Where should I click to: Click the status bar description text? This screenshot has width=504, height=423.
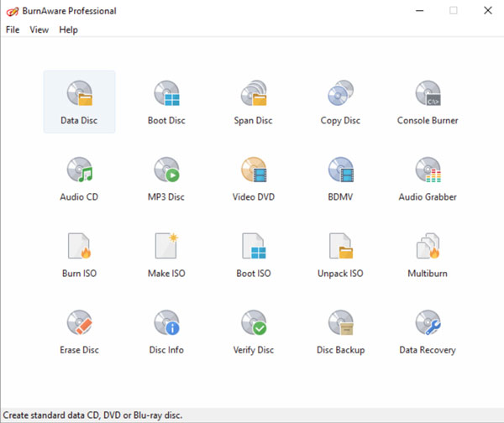[92, 415]
